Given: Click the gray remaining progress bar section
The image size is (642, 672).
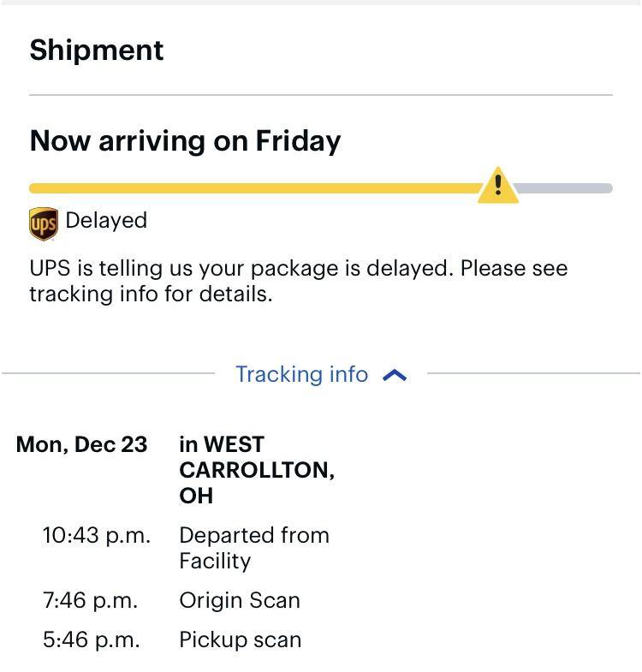Looking at the screenshot, I should [x=565, y=188].
